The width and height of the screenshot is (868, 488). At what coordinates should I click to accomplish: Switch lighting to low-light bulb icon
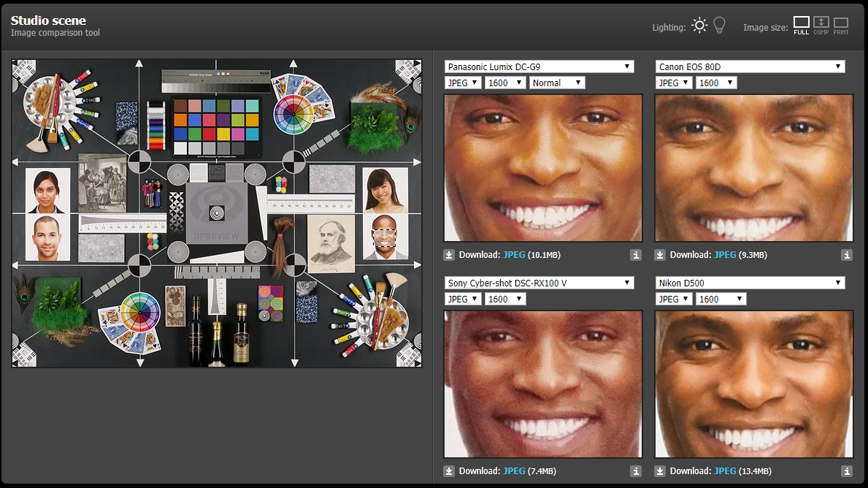coord(719,26)
